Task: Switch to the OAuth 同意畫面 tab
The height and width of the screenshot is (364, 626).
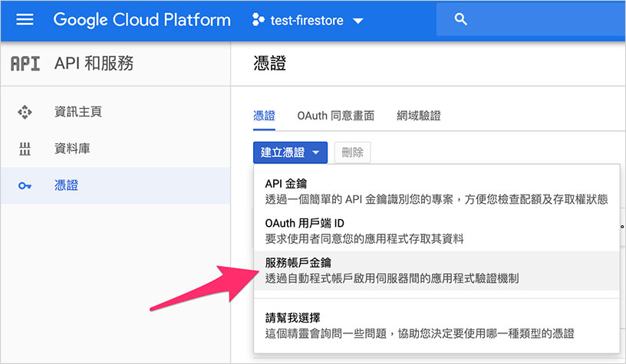Action: pos(336,116)
